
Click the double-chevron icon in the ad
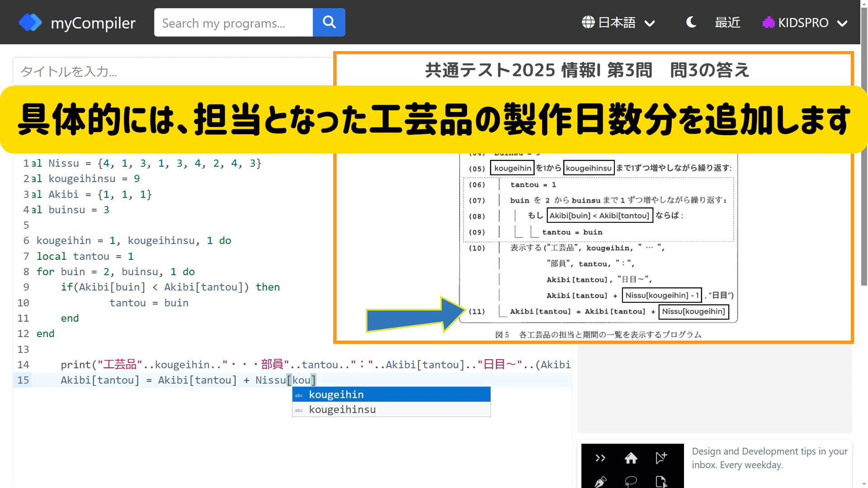pyautogui.click(x=600, y=458)
